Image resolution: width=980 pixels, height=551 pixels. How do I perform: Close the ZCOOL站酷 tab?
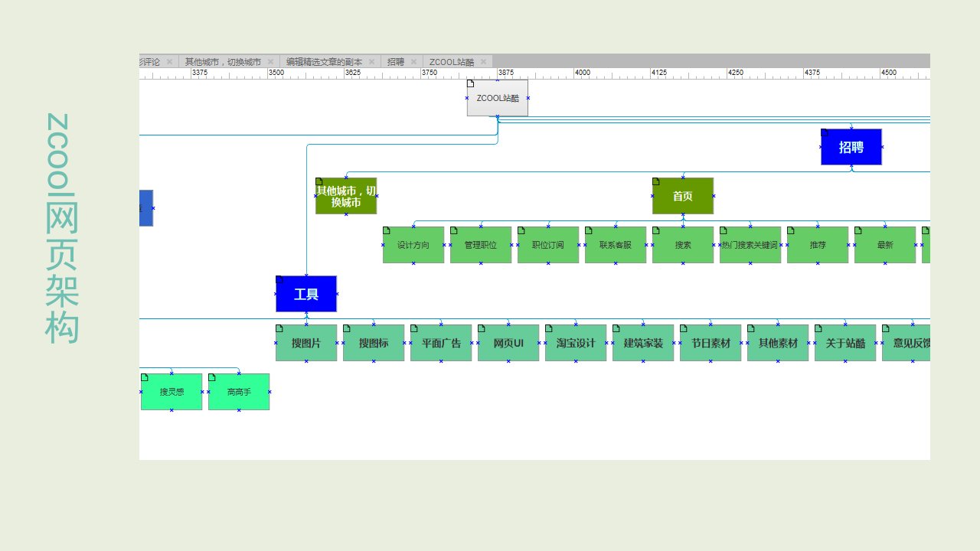click(483, 62)
